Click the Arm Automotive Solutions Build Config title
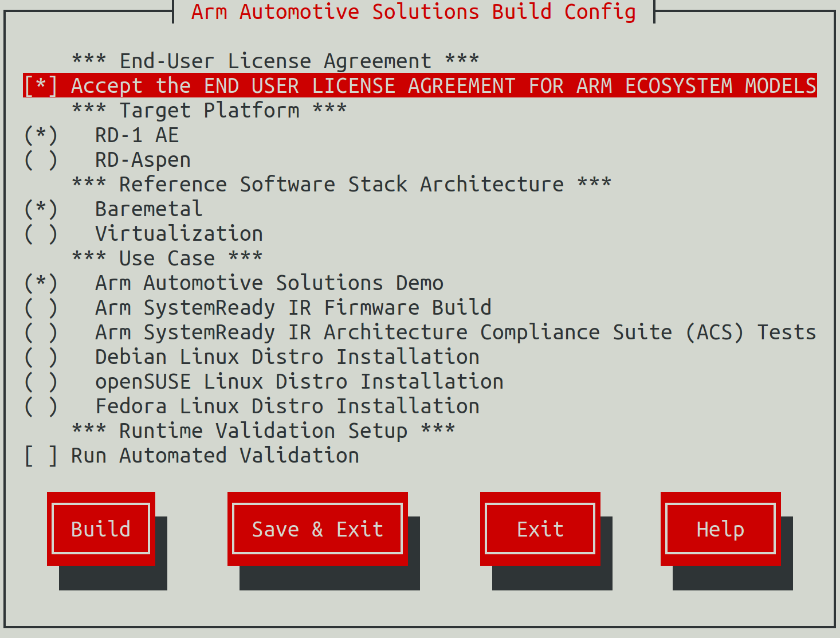The height and width of the screenshot is (638, 840). (414, 11)
